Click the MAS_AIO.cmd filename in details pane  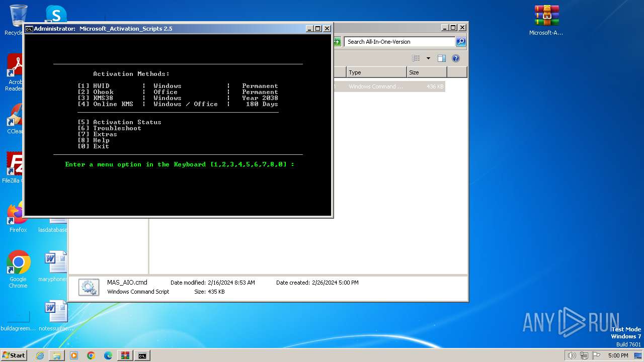coord(127,283)
